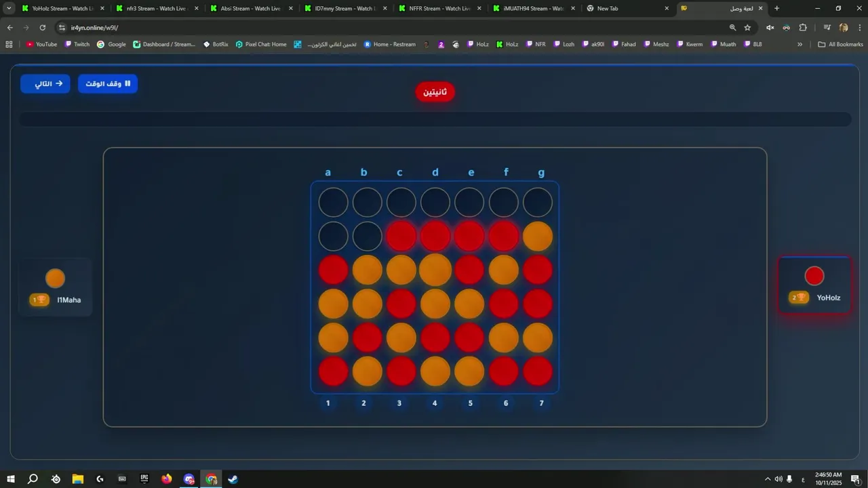The image size is (868, 488).
Task: Open the tab search dropdown arrow
Action: pyautogui.click(x=9, y=9)
